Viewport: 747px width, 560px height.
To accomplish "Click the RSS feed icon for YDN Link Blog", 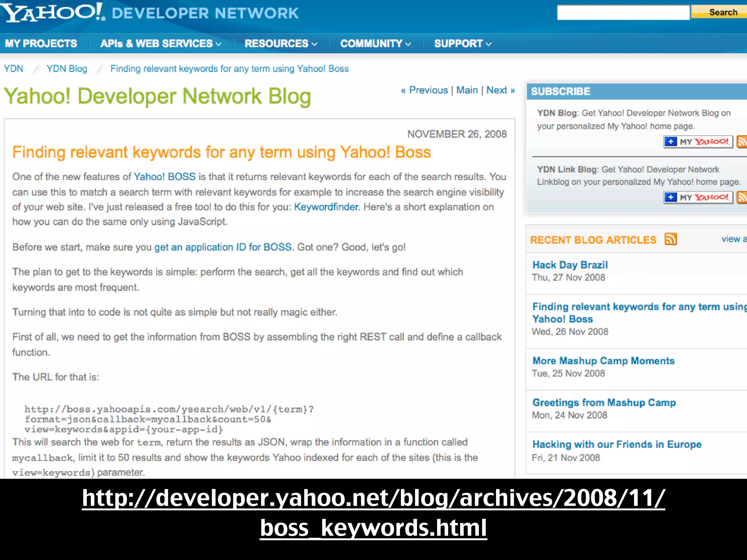I will coord(742,197).
